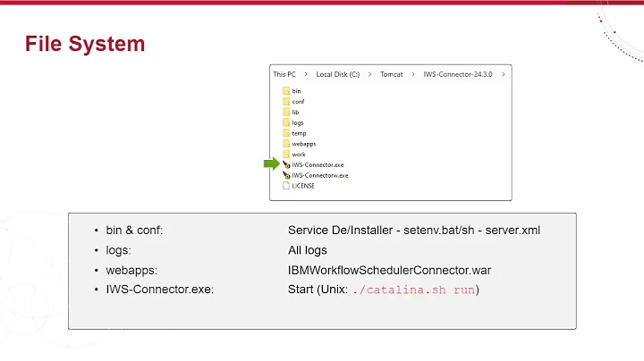
Task: Click the IWS-Connectorw.exe application icon
Action: 286,175
